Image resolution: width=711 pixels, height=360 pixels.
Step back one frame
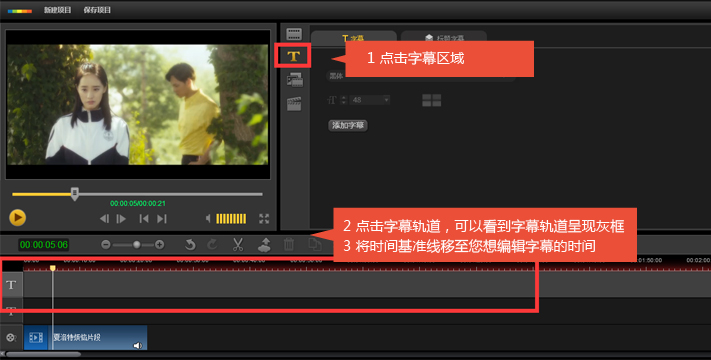pos(104,219)
